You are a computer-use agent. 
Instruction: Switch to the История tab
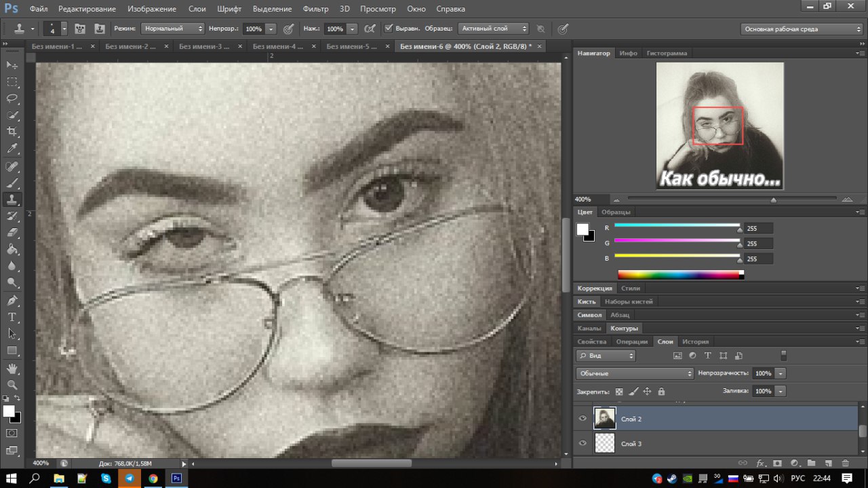click(x=695, y=341)
